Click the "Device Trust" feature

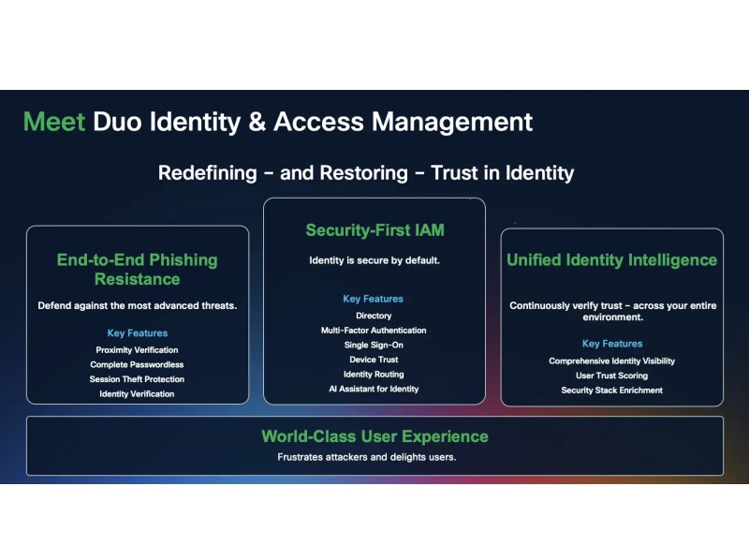[374, 360]
